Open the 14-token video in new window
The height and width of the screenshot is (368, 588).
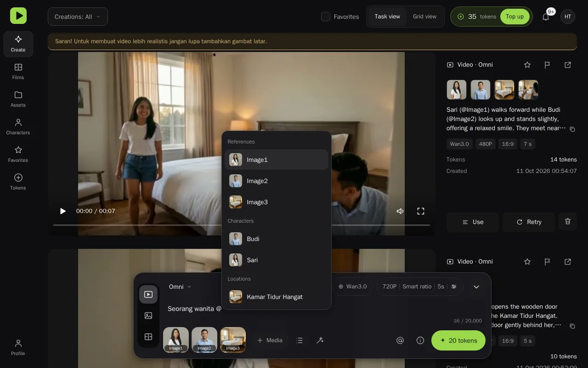point(568,65)
